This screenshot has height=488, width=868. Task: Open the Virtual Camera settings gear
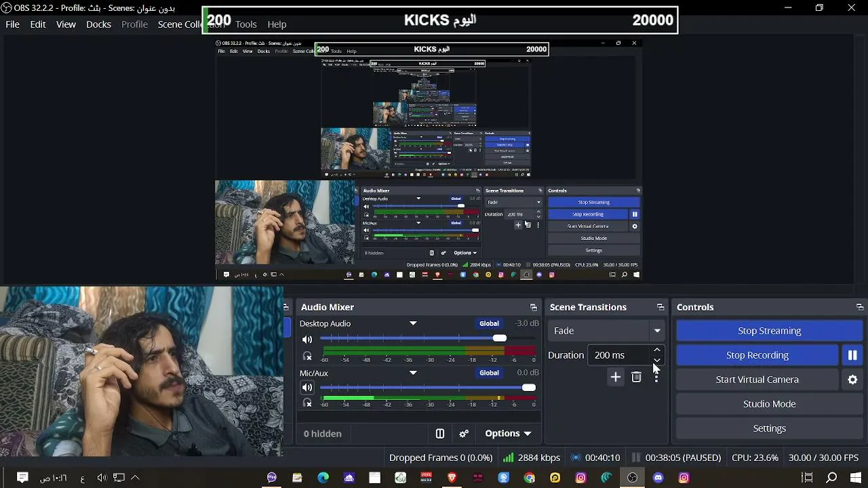coord(852,380)
